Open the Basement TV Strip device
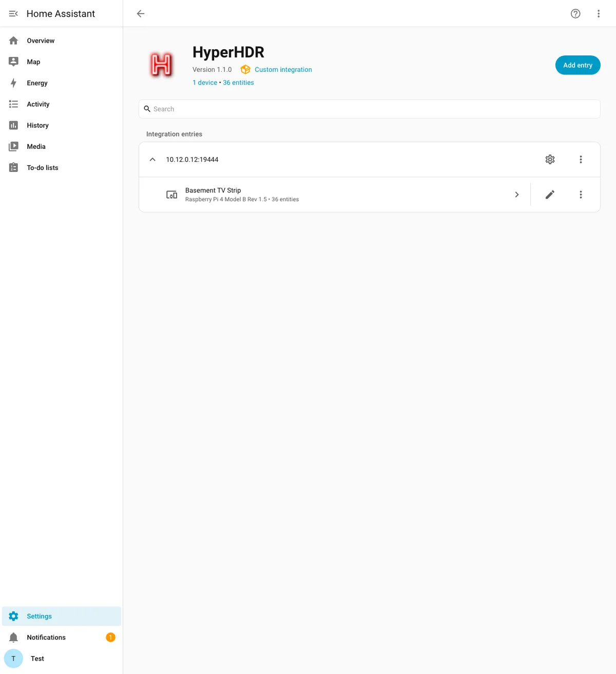 pyautogui.click(x=335, y=195)
